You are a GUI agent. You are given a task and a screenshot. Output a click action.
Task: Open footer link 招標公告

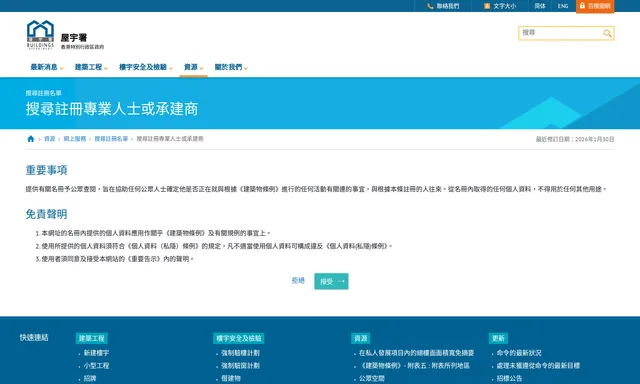[x=509, y=378]
